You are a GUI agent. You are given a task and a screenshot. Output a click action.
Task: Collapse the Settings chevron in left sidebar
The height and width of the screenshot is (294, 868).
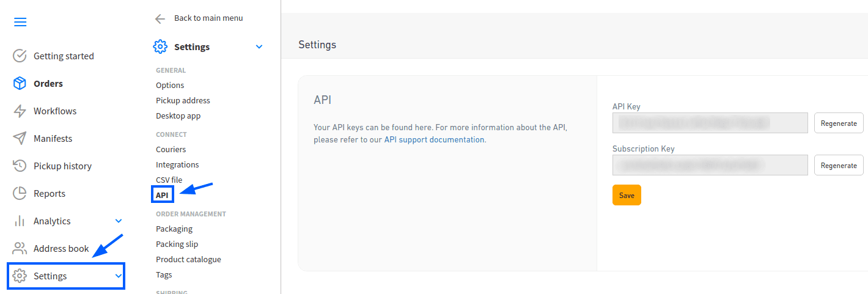[x=119, y=276]
